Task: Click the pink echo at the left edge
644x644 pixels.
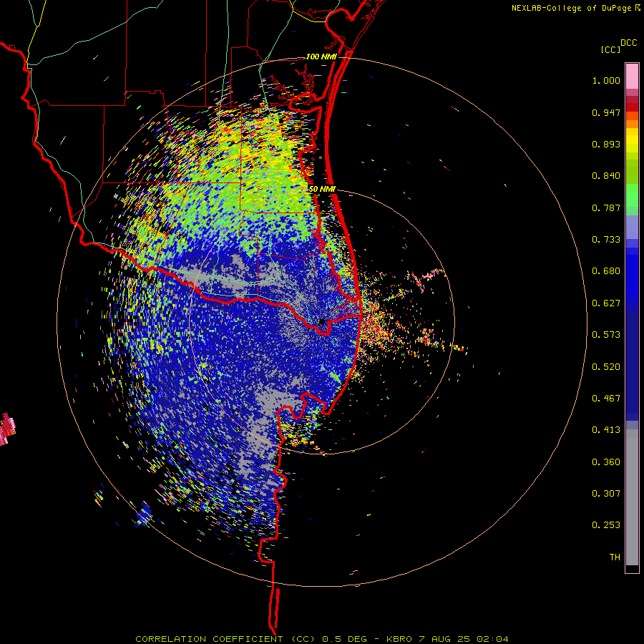Action: tap(7, 429)
